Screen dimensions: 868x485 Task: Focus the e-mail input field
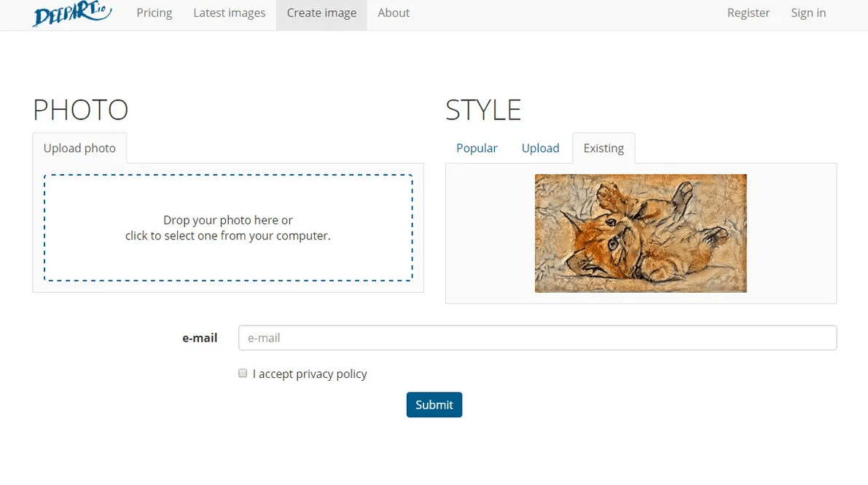coord(538,338)
